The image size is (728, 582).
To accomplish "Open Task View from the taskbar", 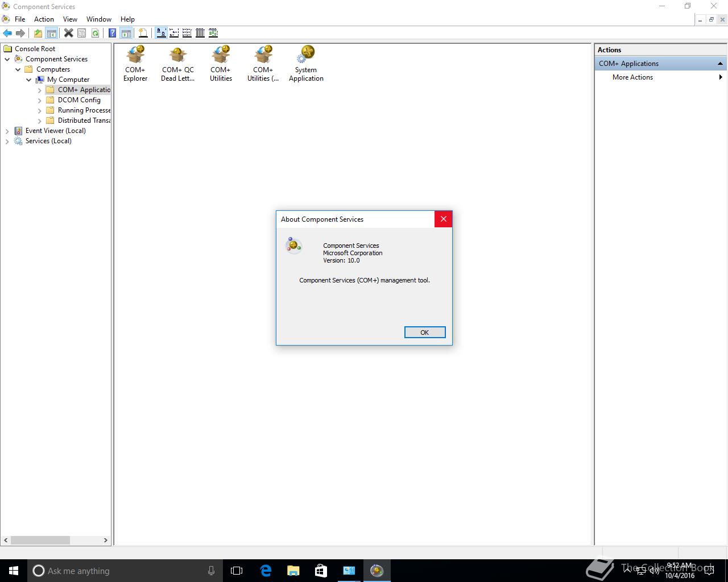I will pos(237,571).
